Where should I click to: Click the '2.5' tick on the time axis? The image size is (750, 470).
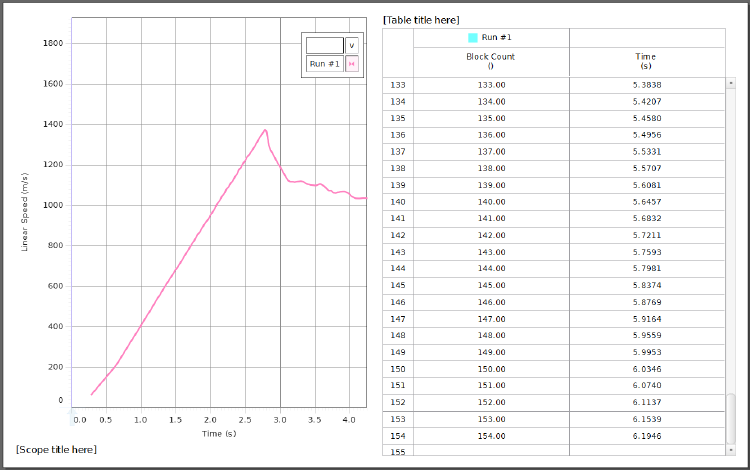coord(245,420)
